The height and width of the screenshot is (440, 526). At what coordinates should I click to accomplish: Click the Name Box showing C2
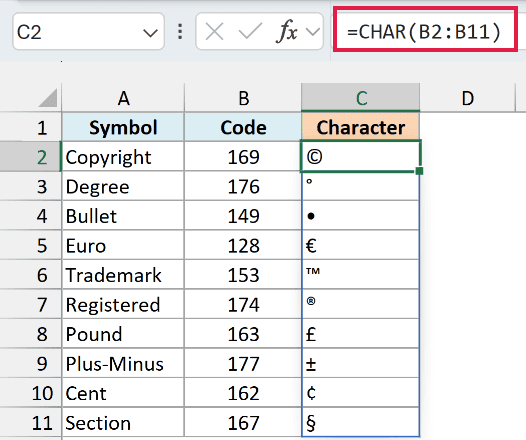click(x=88, y=32)
